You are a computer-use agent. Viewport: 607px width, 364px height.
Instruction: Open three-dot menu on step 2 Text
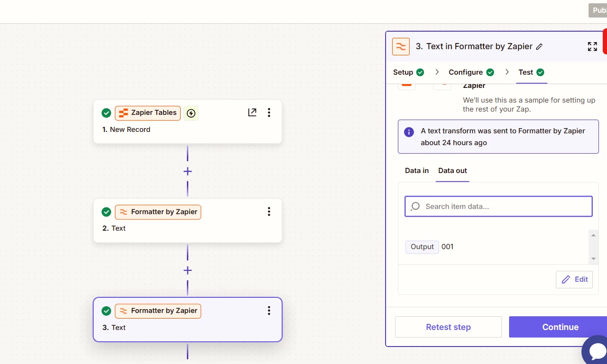(269, 212)
